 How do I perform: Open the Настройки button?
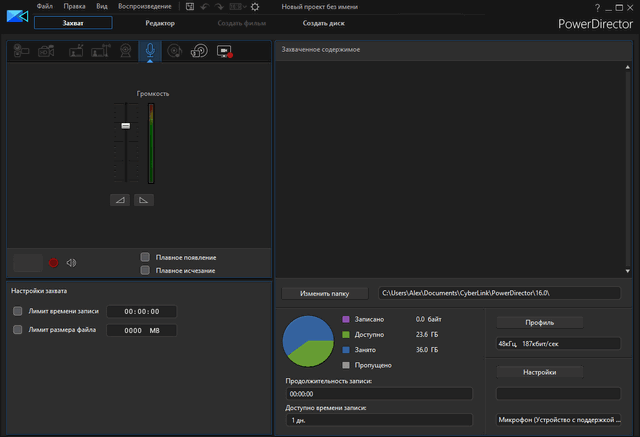540,372
